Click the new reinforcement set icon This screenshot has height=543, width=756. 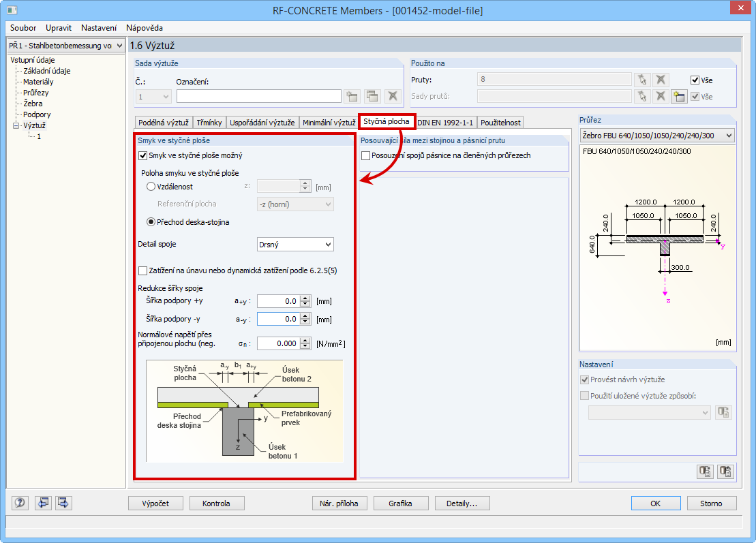352,96
